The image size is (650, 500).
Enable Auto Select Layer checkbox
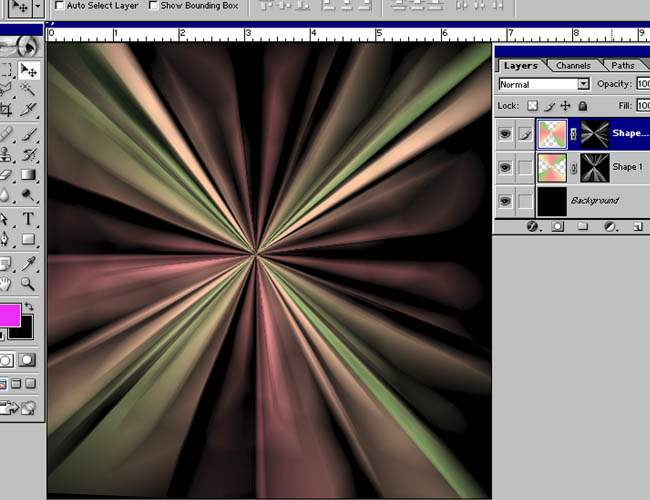tap(59, 5)
